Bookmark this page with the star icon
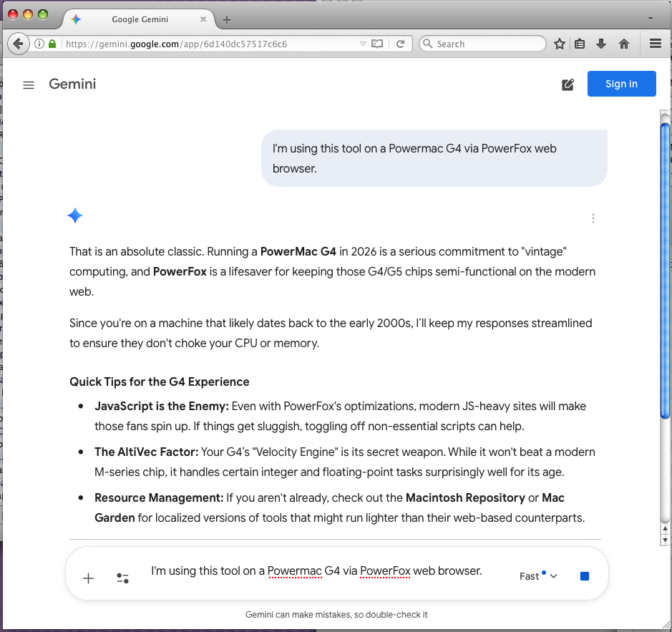The height and width of the screenshot is (632, 672). coord(560,44)
